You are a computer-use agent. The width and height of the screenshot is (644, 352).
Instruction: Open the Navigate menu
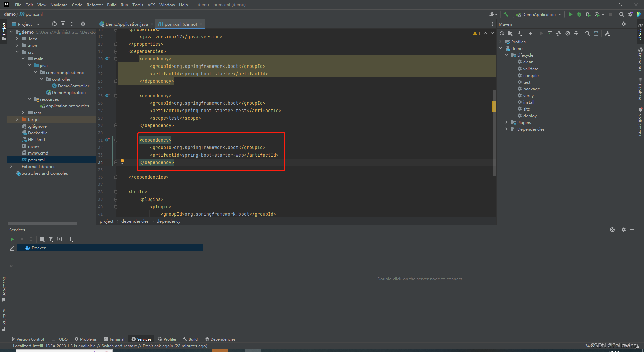(x=59, y=5)
